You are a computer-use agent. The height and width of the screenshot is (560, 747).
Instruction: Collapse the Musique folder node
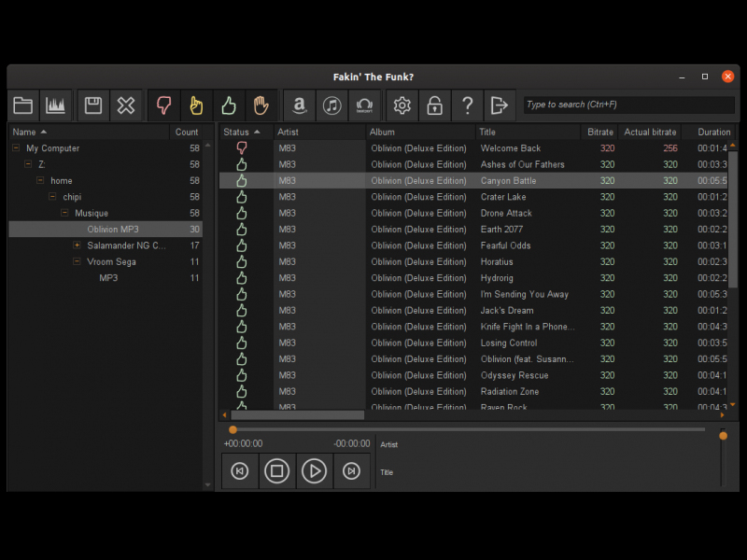click(64, 214)
